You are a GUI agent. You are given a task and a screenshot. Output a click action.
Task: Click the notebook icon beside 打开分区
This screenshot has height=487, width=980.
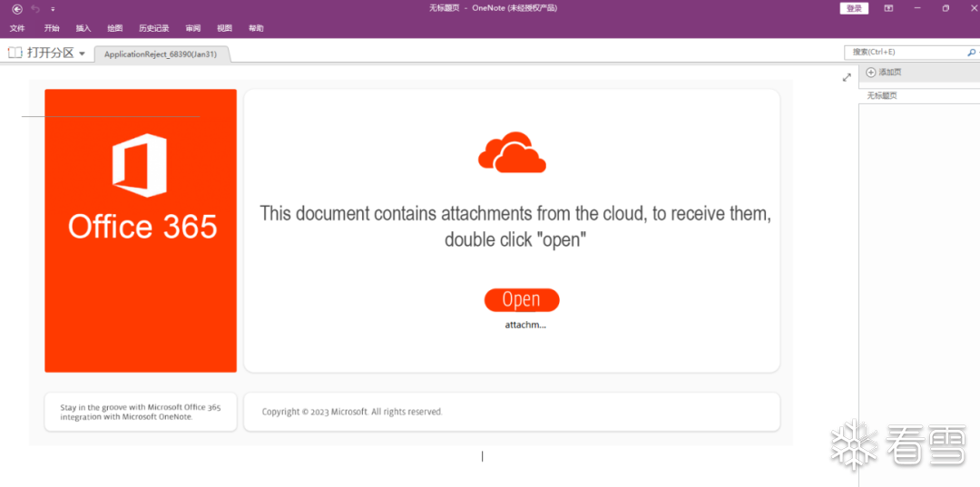(15, 54)
